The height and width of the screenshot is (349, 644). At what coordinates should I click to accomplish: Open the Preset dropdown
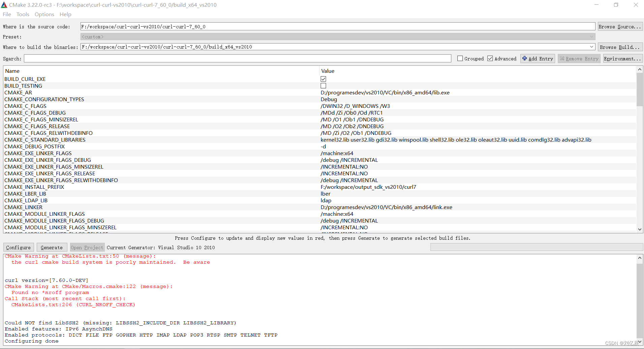tap(338, 37)
